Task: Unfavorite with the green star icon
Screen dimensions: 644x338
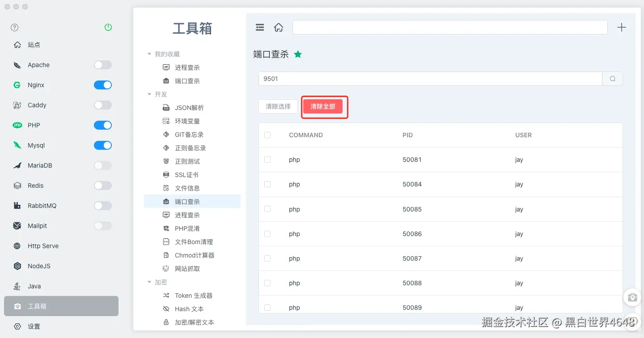Action: pos(298,54)
